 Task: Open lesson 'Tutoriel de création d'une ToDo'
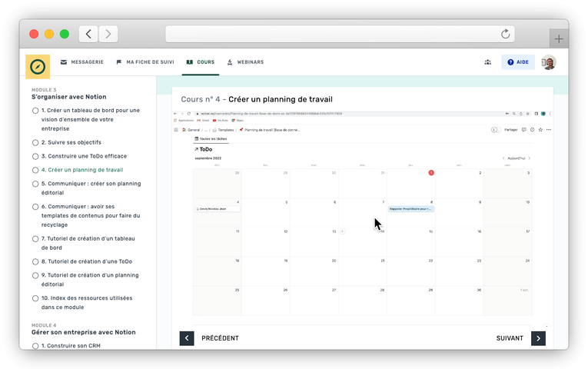87,261
